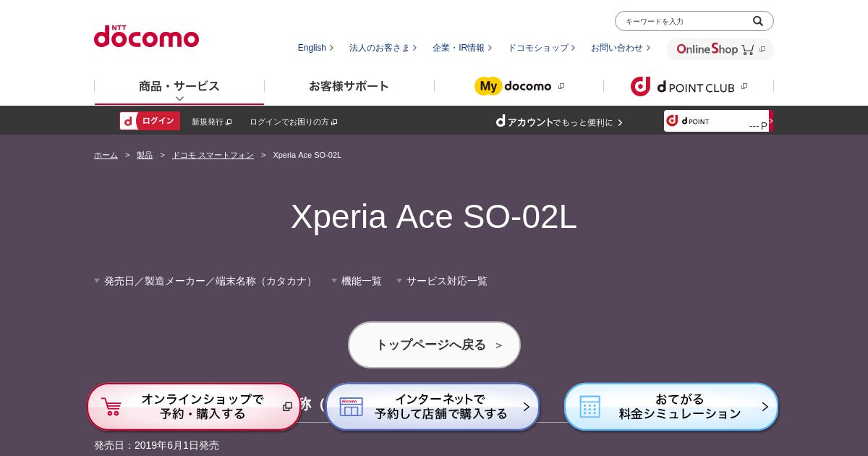This screenshot has width=868, height=456.
Task: Click the NTT docomo logo
Action: pos(146,36)
